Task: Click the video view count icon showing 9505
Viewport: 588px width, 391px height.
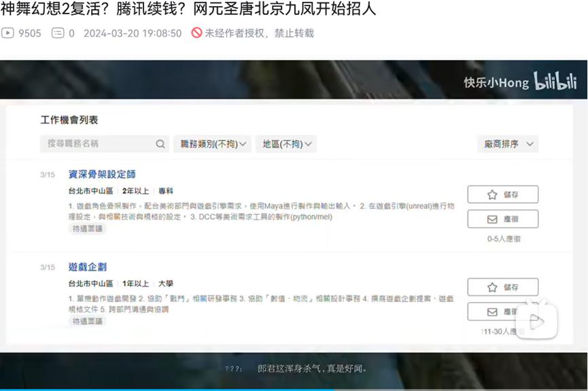Action: pos(7,33)
